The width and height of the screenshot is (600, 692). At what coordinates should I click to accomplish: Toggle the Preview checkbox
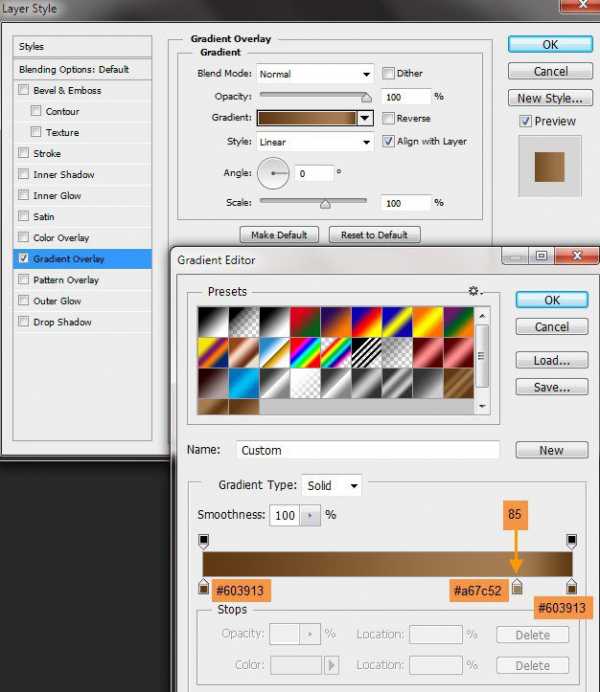point(525,121)
